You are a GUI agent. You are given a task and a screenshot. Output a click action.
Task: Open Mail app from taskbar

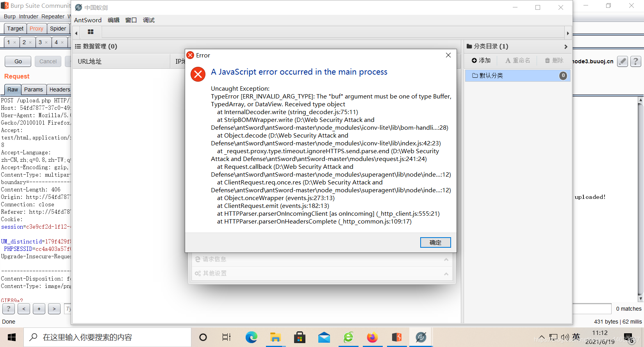coord(324,337)
